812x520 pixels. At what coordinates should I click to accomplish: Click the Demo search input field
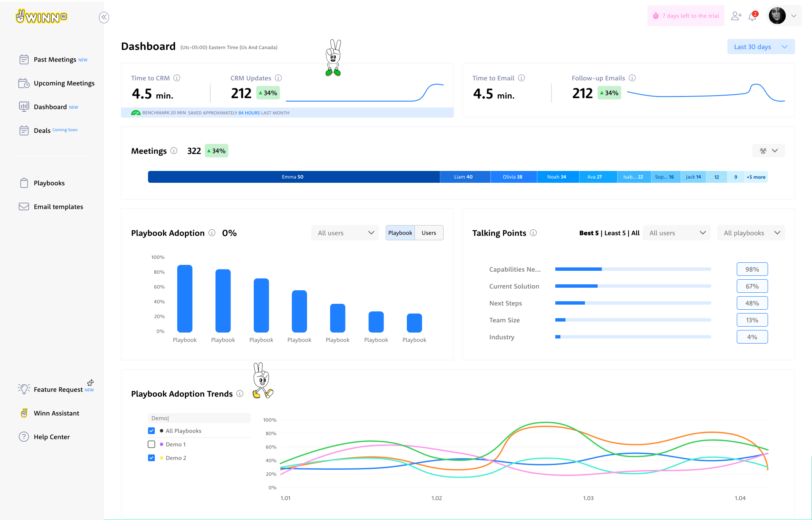(x=199, y=418)
